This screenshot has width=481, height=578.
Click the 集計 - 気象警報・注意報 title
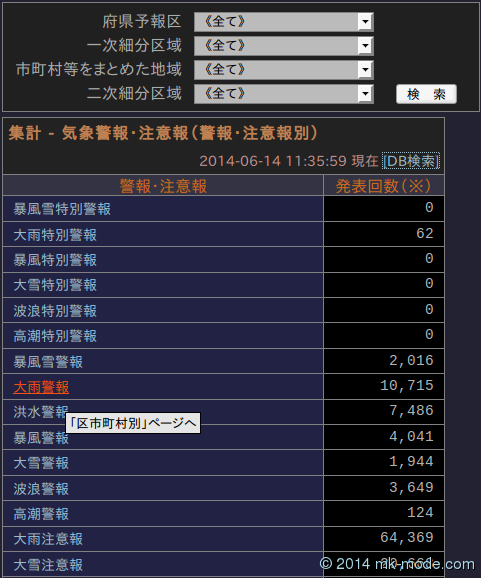point(163,133)
